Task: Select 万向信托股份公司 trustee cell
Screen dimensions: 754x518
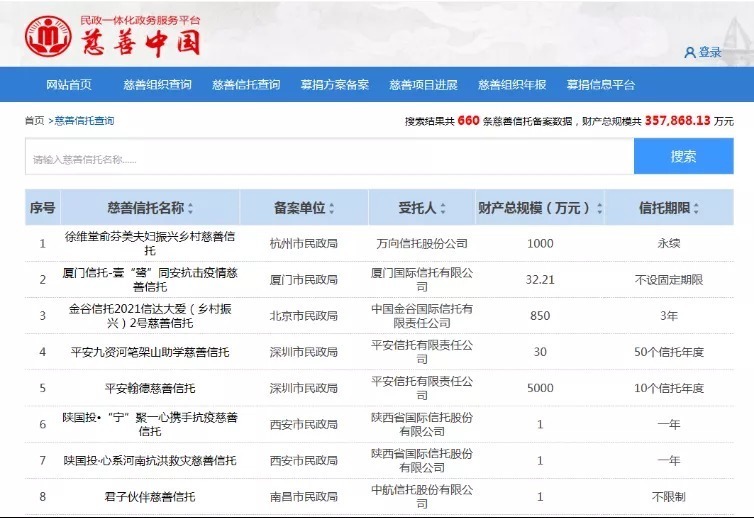Action: [422, 243]
